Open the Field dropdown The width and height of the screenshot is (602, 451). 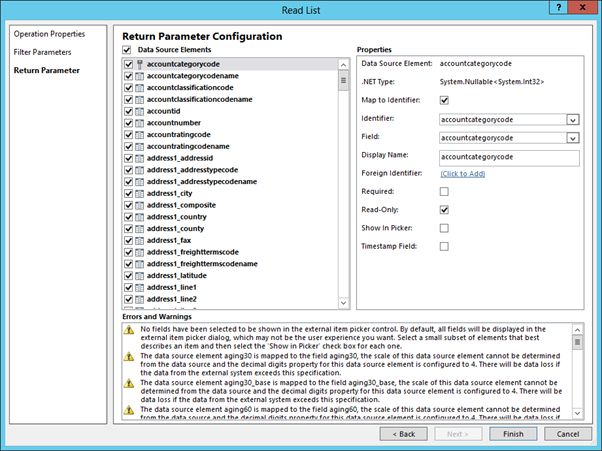572,138
